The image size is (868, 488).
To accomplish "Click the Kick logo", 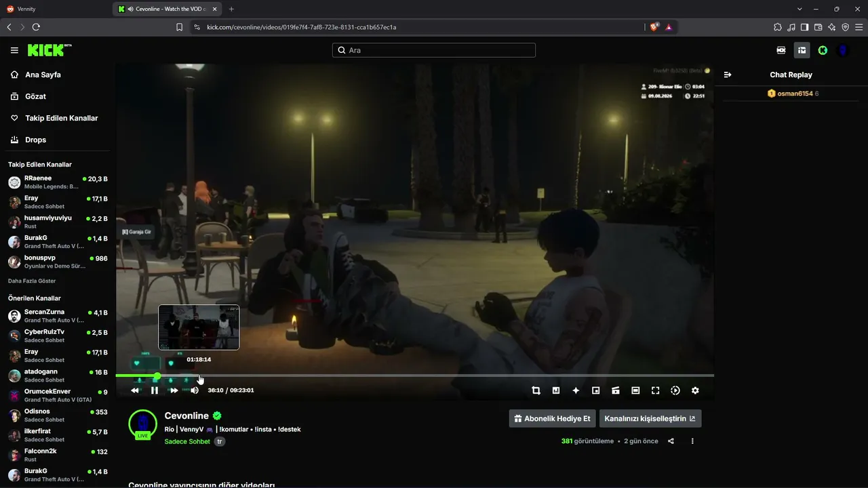I will [x=50, y=50].
